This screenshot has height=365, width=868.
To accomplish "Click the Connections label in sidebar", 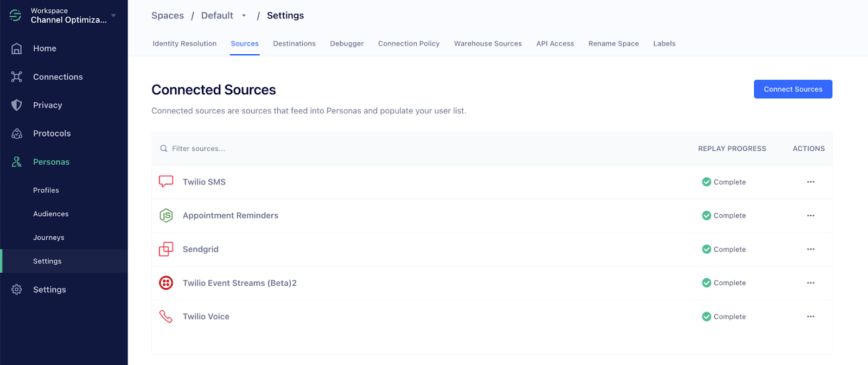I will [x=58, y=77].
